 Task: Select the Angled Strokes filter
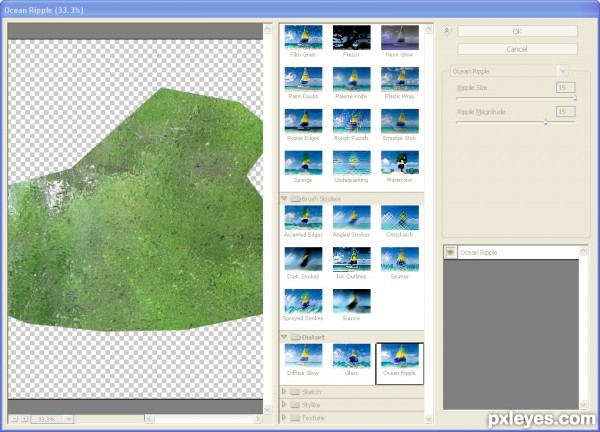tap(351, 217)
